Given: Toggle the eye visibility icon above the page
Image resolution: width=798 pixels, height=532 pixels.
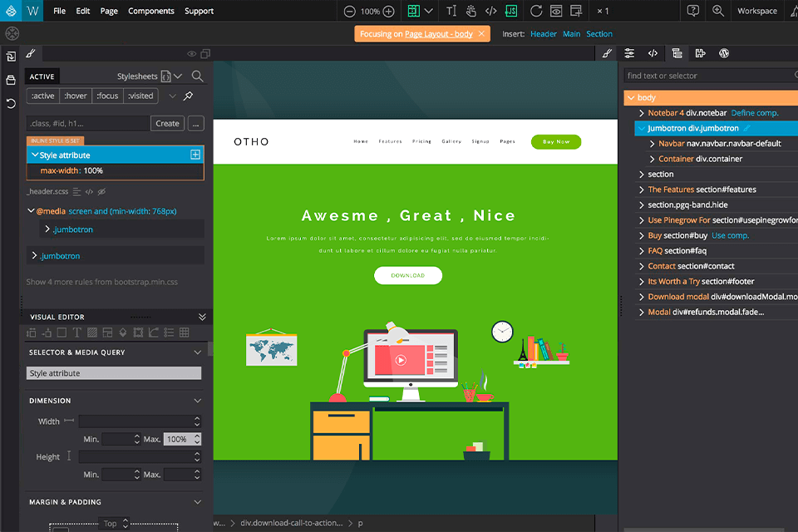Looking at the screenshot, I should coord(191,53).
